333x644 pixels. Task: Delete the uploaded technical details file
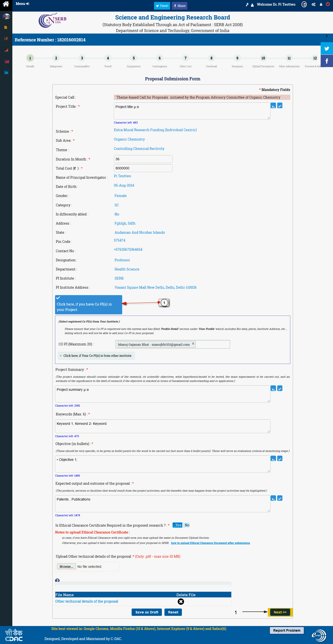[x=181, y=602]
